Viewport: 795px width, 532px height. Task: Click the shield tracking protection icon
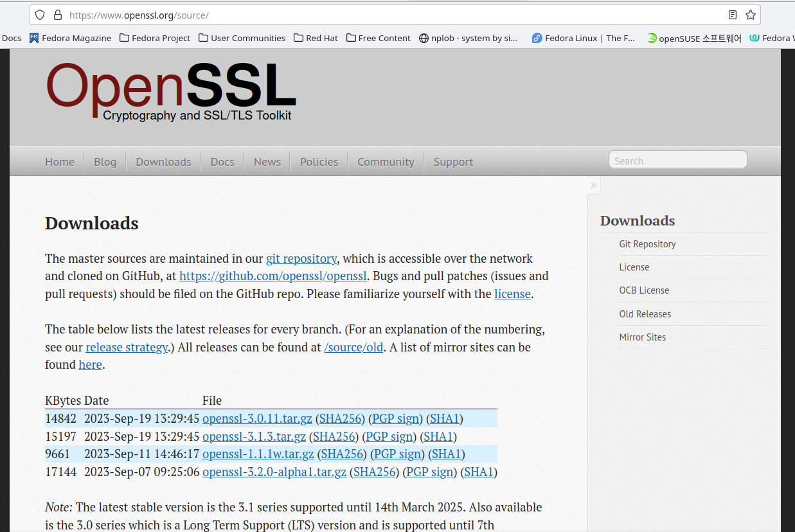[40, 15]
